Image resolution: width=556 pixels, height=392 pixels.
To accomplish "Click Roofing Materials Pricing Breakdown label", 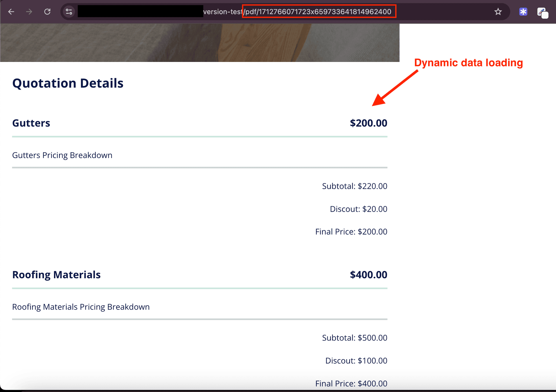I will pos(81,307).
